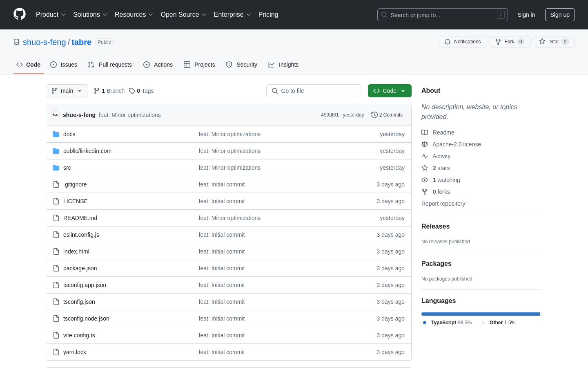Click the Sign up button

point(560,15)
